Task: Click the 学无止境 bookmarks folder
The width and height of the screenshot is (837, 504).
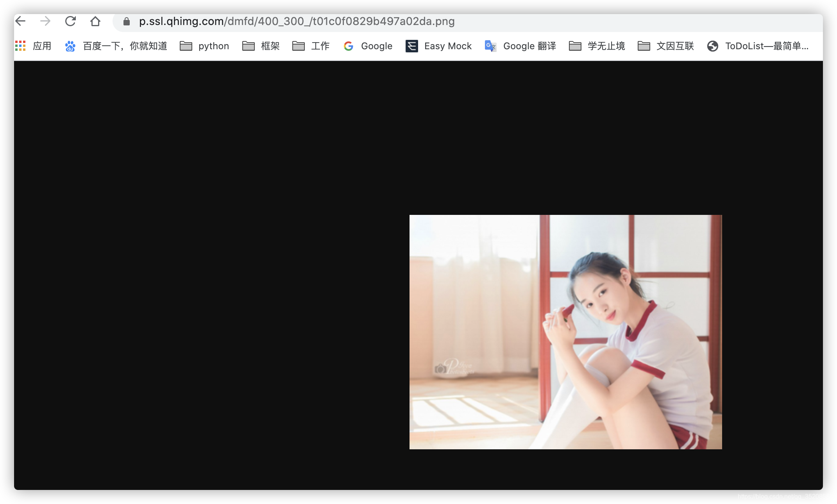Action: tap(598, 46)
